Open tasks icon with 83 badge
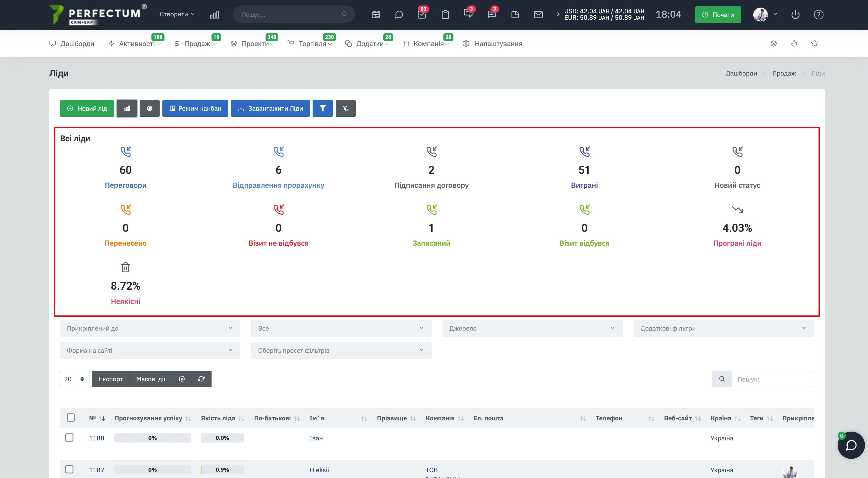868x478 pixels. [x=422, y=15]
